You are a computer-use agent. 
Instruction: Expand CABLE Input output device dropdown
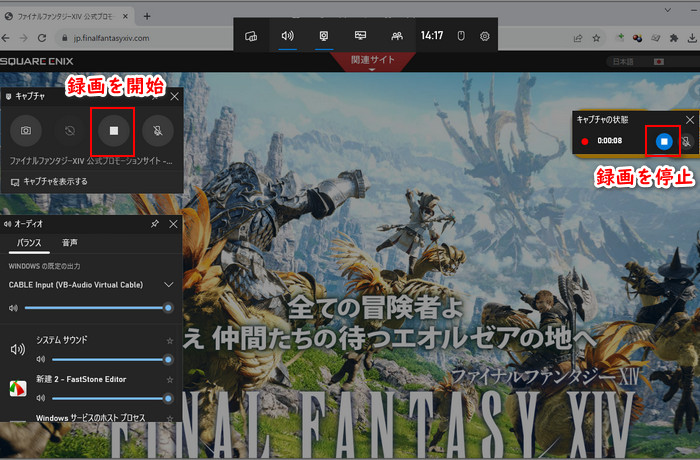coord(168,284)
